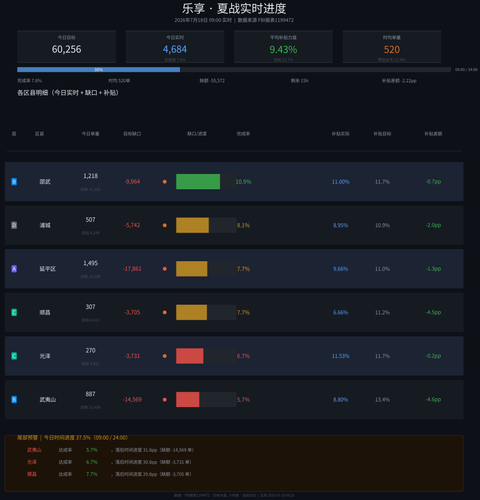Click 延平区 gap value -17,861
Screen dimensions: 480x500
coord(132,269)
